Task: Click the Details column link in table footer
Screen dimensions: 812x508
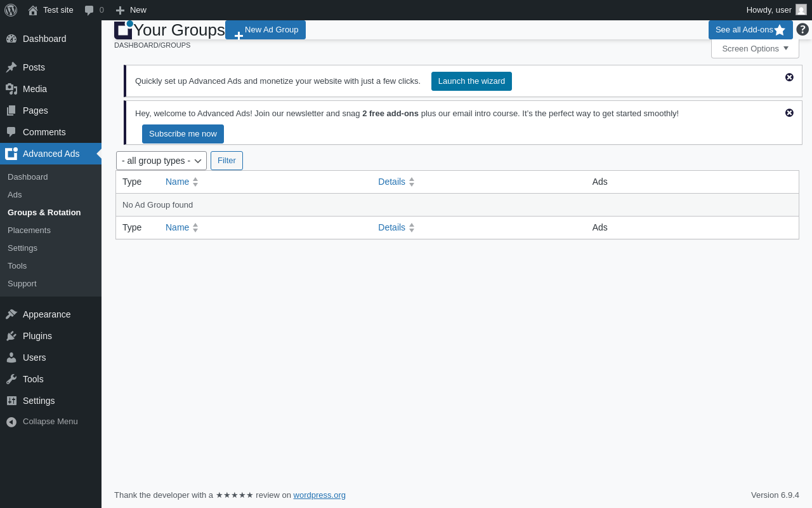Action: pos(391,227)
